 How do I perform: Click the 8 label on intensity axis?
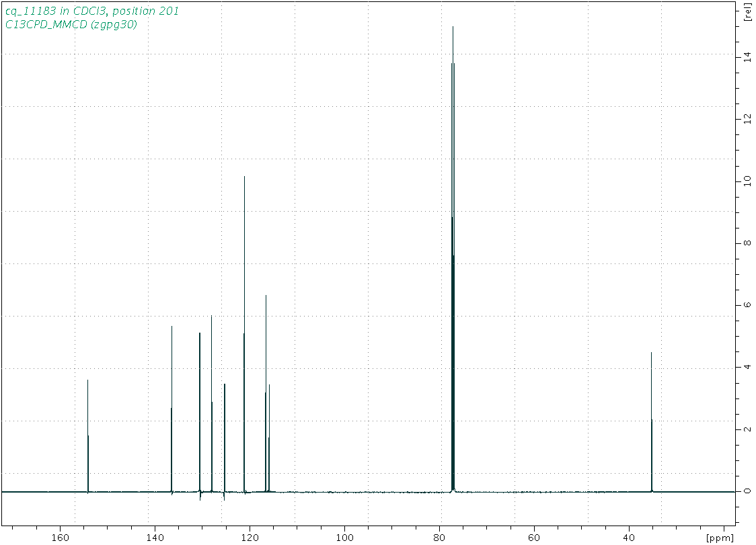(x=747, y=243)
